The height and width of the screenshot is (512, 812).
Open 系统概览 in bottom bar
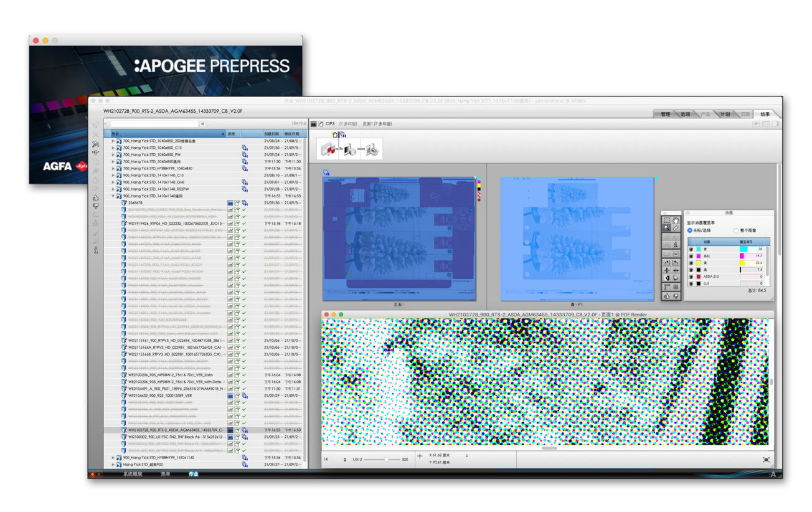tap(132, 474)
